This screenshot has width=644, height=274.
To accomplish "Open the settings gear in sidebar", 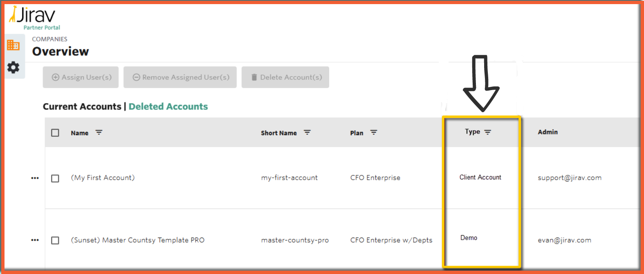I will tap(13, 67).
